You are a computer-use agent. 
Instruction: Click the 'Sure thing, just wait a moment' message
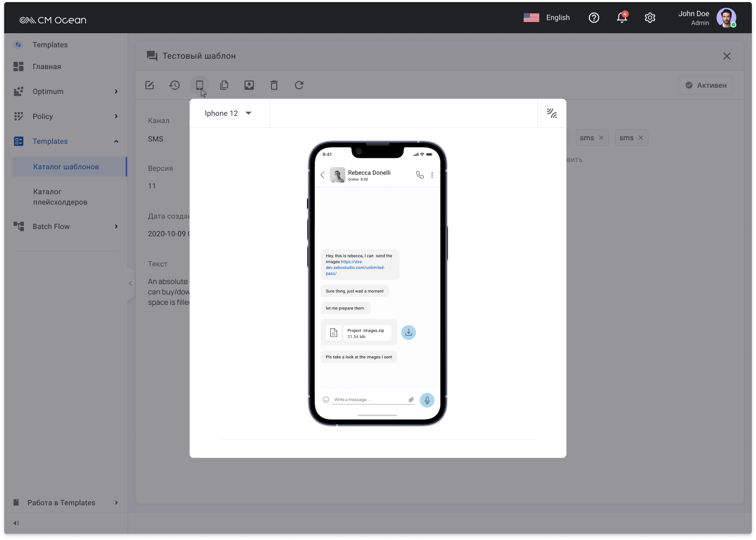click(355, 291)
